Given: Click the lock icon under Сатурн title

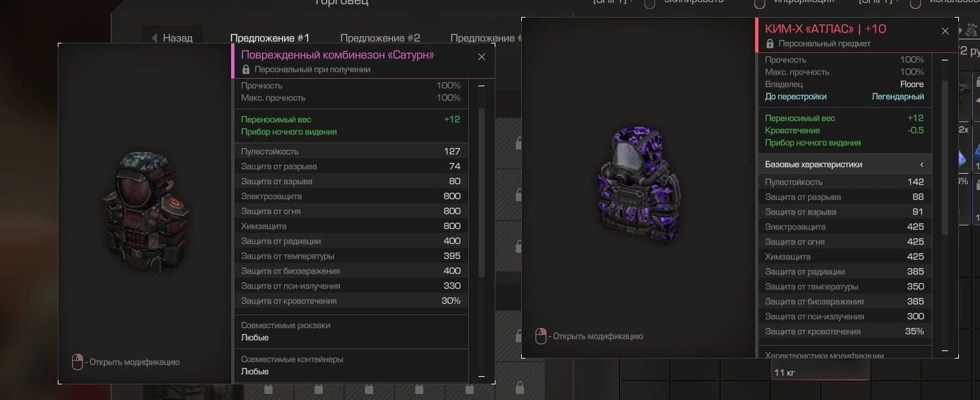Looking at the screenshot, I should click(x=246, y=69).
